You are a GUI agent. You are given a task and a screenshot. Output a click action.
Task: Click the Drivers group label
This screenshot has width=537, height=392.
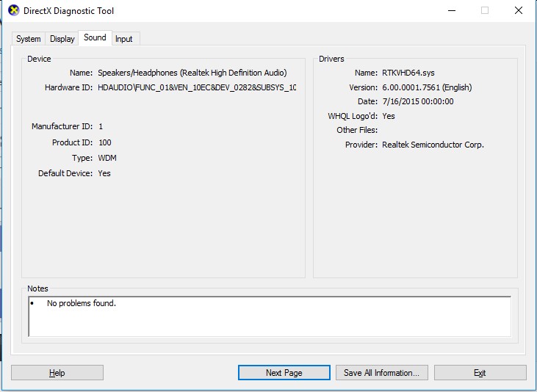[x=331, y=59]
